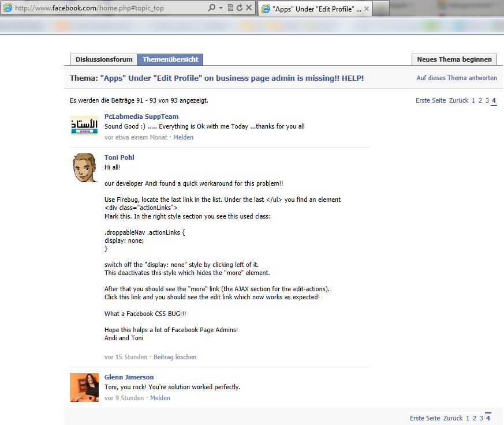Toggle the compatibility view icon

tap(230, 7)
